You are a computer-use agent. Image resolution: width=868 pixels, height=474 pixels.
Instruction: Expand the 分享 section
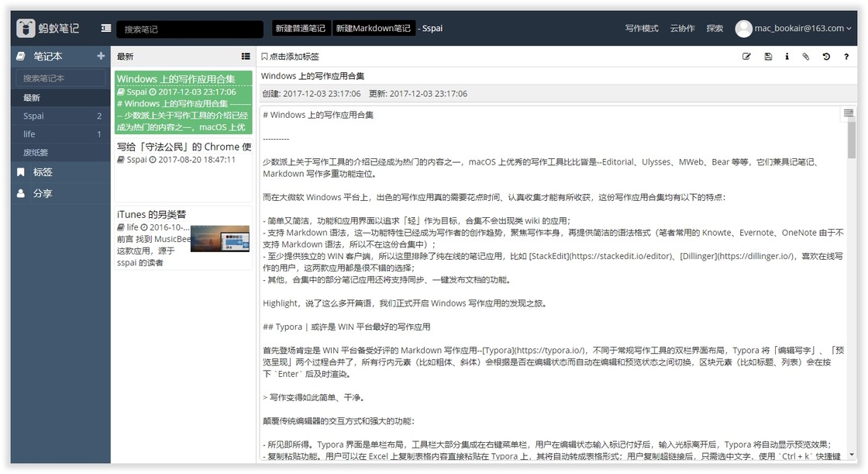pos(60,193)
